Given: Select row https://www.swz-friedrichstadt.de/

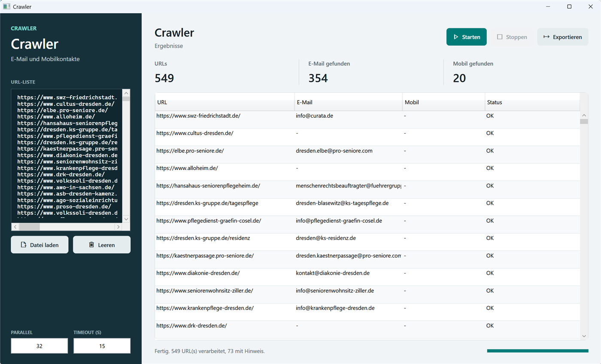Looking at the screenshot, I should tap(367, 120).
